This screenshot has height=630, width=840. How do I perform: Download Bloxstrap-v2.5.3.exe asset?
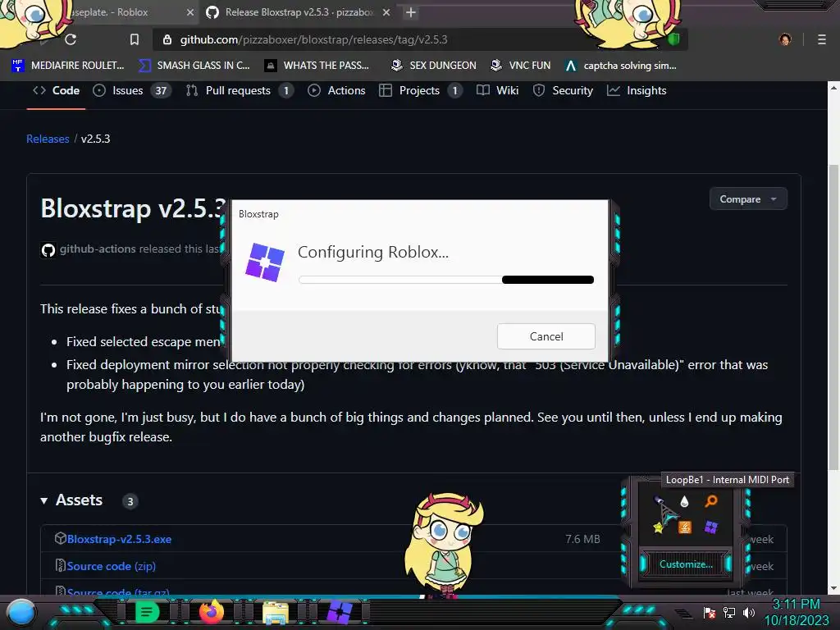pos(119,539)
